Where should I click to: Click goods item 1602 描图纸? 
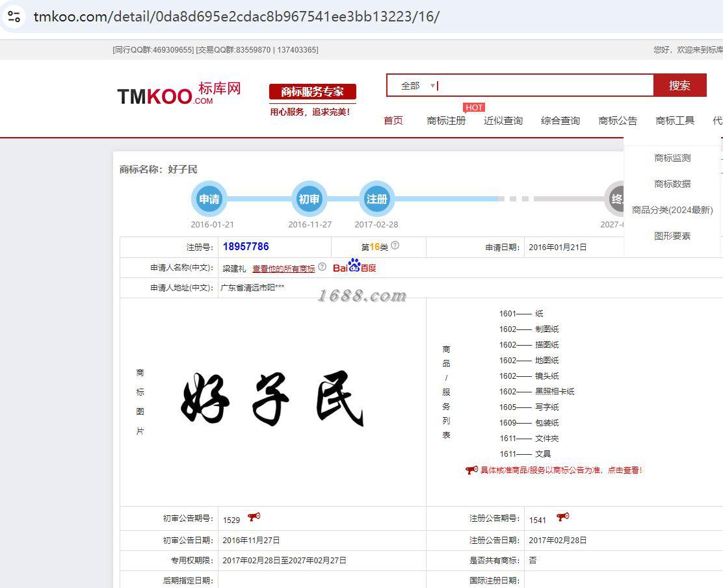[x=529, y=345]
